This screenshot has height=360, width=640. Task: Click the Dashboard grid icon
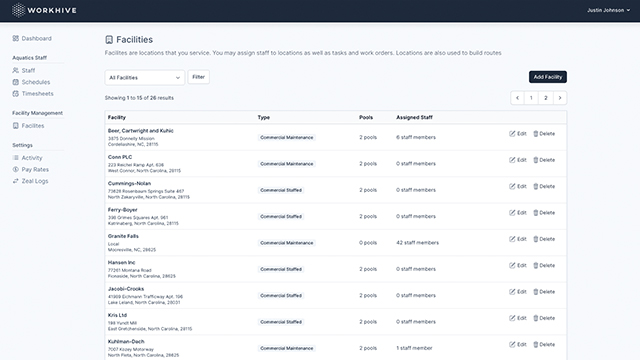coord(16,38)
